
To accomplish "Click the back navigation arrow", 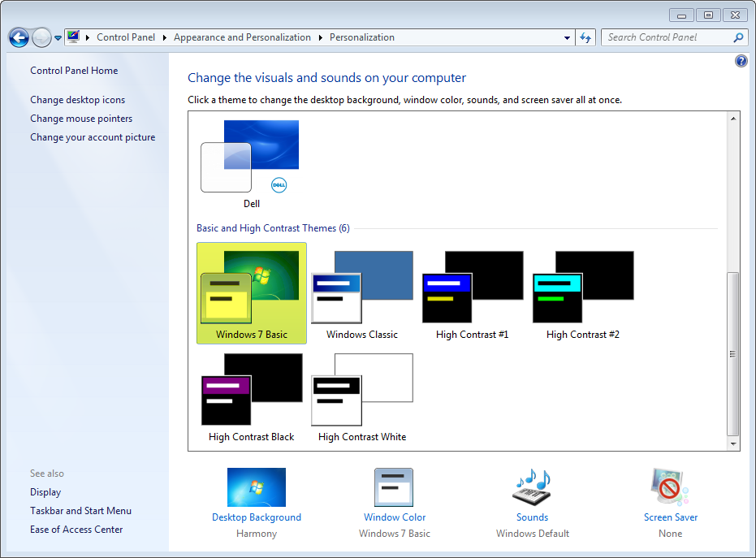I will (18, 37).
